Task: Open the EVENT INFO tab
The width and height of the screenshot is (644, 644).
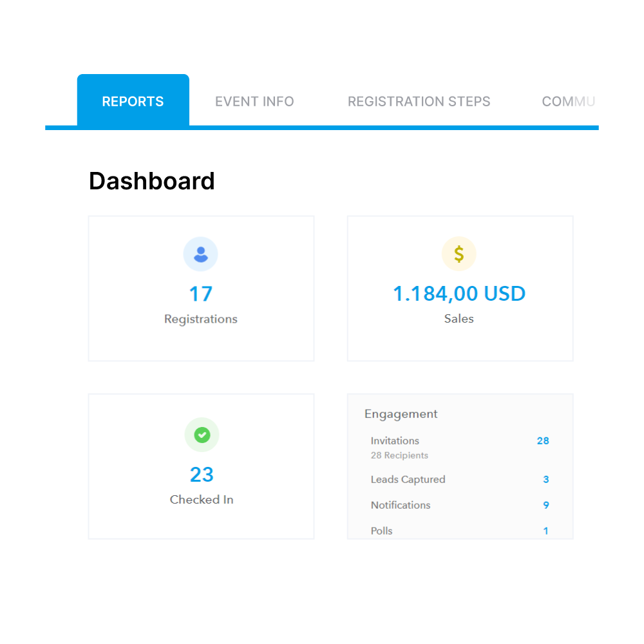Action: [x=254, y=101]
